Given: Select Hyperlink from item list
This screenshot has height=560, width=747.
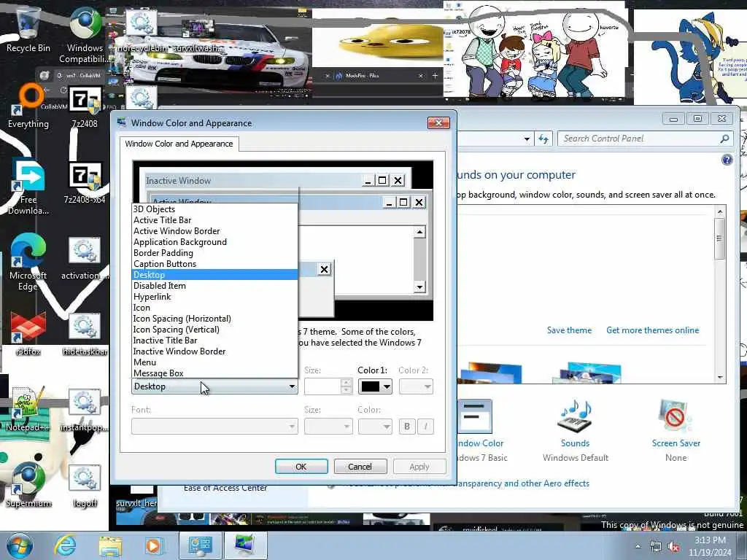Looking at the screenshot, I should 214,297.
